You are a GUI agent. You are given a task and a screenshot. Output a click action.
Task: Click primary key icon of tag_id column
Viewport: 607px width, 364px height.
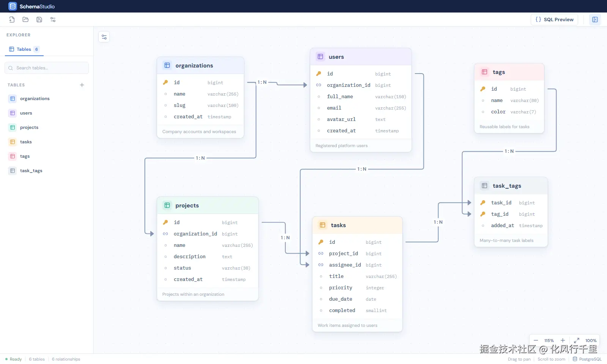click(483, 214)
